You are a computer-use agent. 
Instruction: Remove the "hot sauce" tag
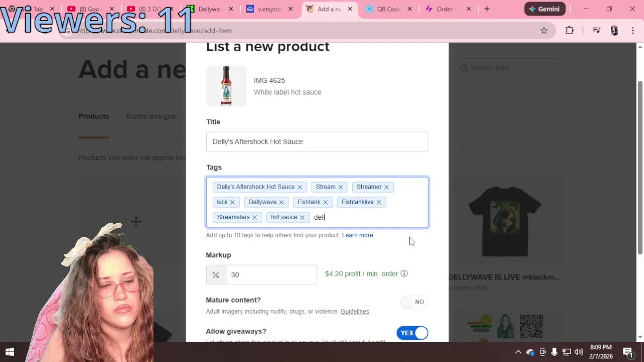(302, 217)
